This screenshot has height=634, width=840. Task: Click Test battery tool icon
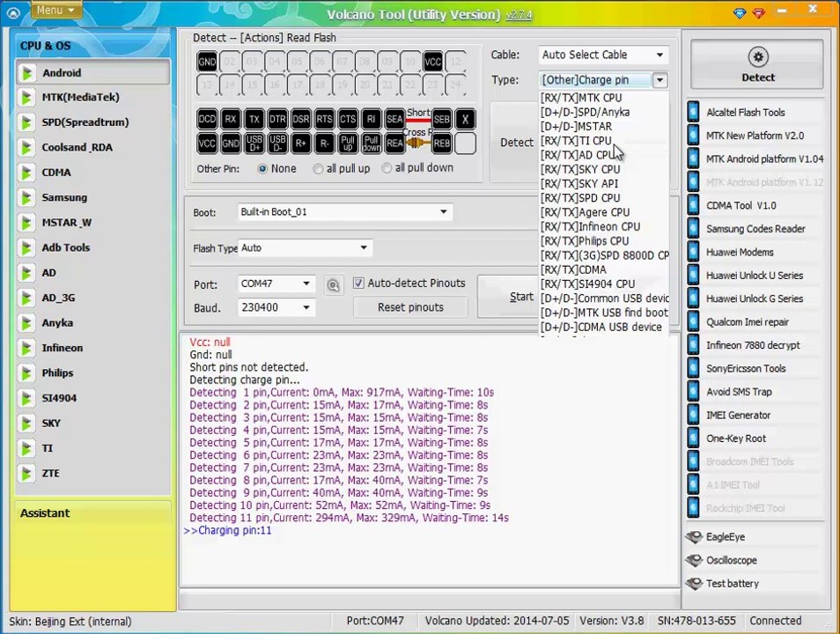coord(695,583)
